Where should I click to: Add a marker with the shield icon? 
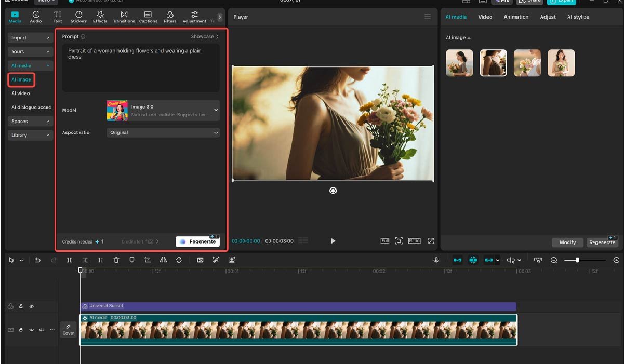pyautogui.click(x=132, y=260)
